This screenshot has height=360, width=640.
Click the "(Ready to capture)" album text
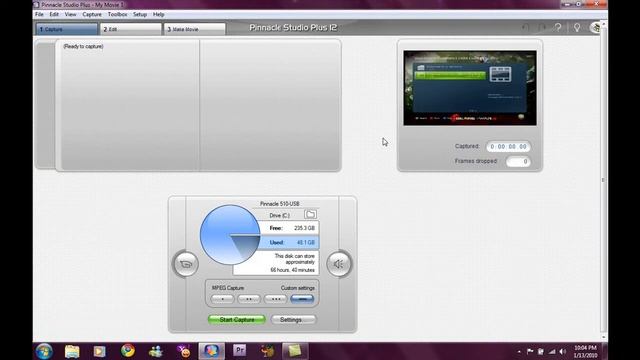(x=83, y=47)
